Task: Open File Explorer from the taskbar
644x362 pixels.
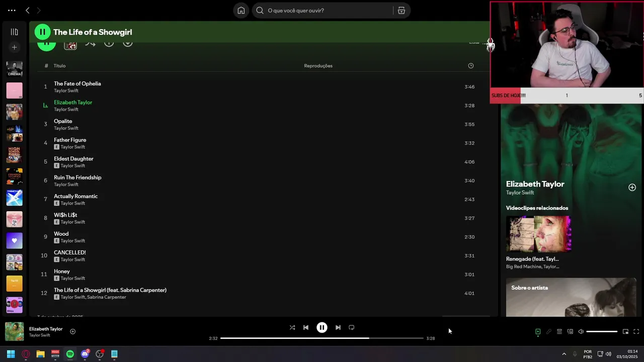Action: [x=40, y=354]
